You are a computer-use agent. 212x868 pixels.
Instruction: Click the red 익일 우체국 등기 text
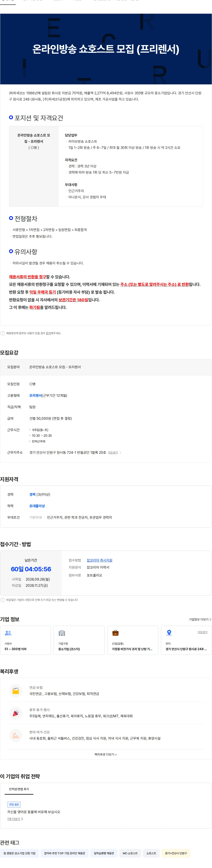(x=42, y=292)
